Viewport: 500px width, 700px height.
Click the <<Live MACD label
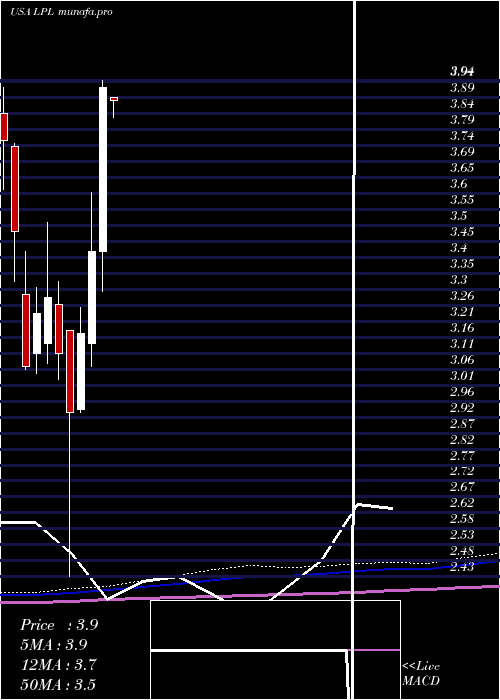[x=421, y=674]
